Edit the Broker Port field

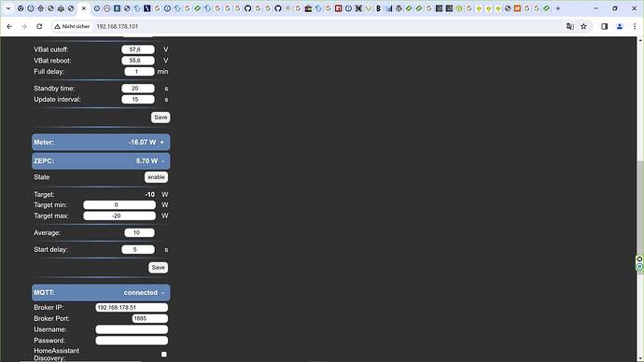coord(150,318)
